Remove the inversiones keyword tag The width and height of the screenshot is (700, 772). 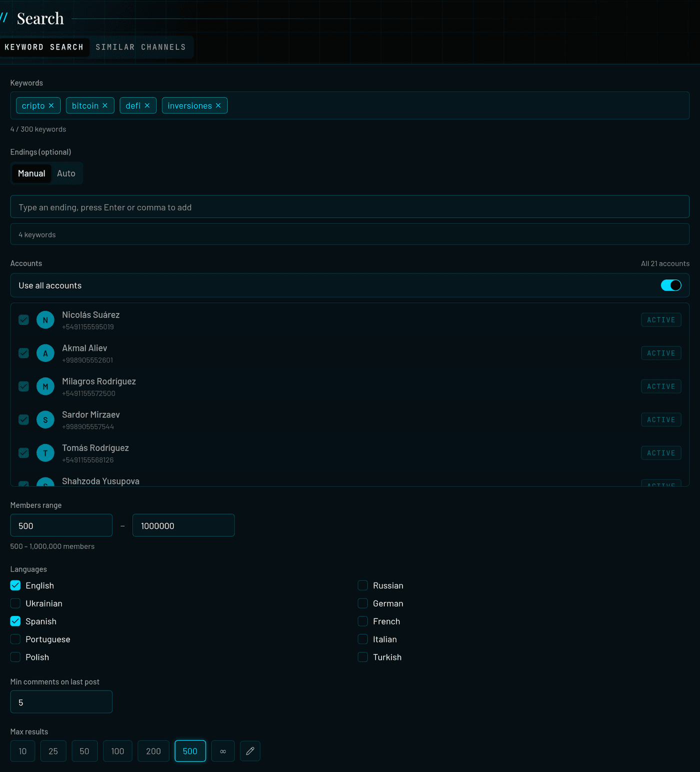[x=218, y=105]
